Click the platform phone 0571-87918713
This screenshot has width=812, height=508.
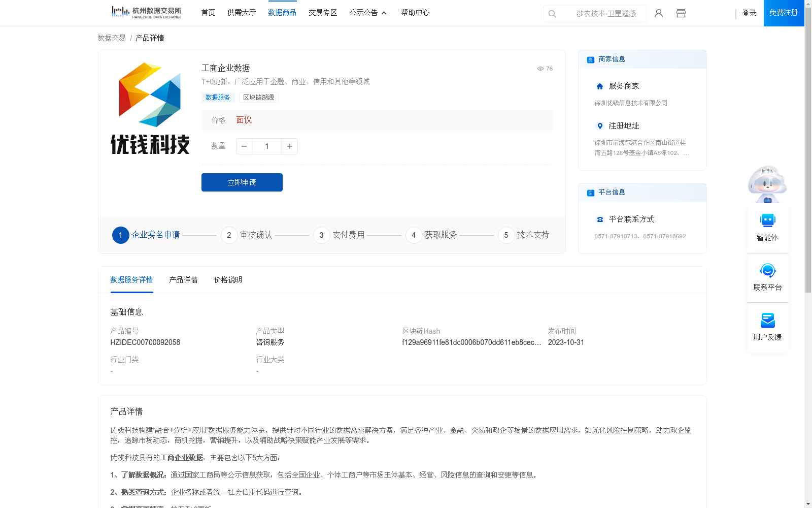(617, 236)
